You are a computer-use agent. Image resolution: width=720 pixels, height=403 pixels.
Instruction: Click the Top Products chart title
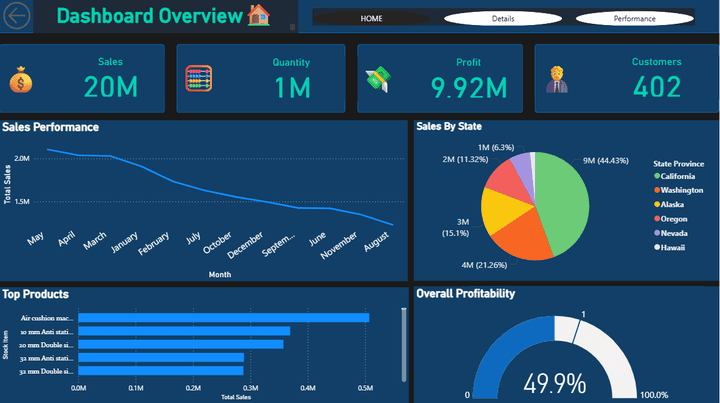[x=35, y=294]
